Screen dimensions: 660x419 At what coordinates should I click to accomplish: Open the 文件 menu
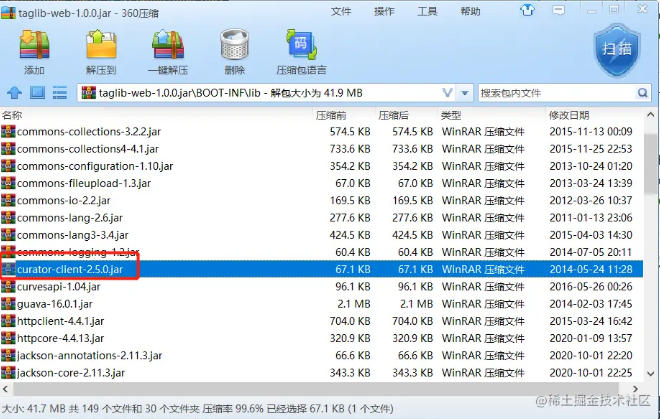click(341, 11)
